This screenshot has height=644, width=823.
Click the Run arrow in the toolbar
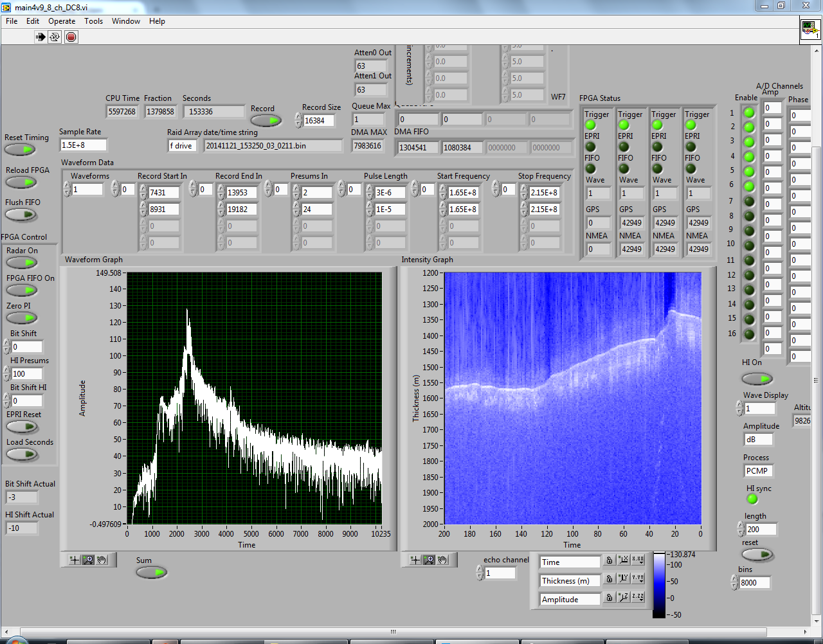(41, 37)
